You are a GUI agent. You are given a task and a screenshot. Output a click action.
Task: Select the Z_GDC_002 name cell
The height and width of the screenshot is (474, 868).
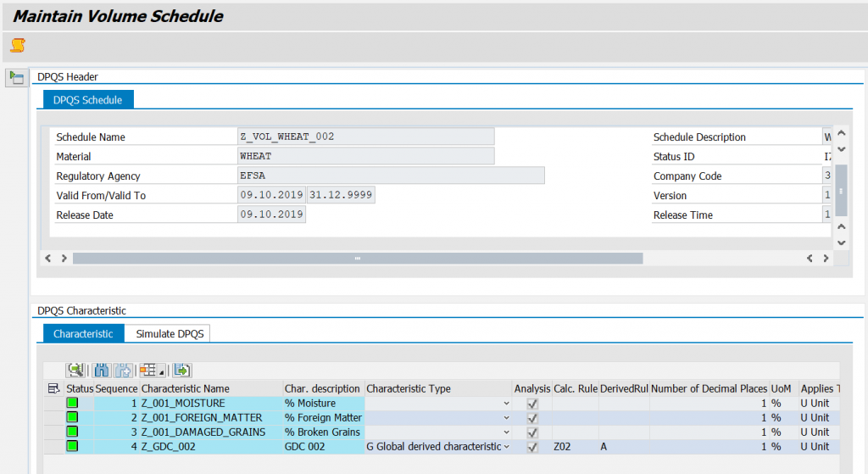click(211, 446)
